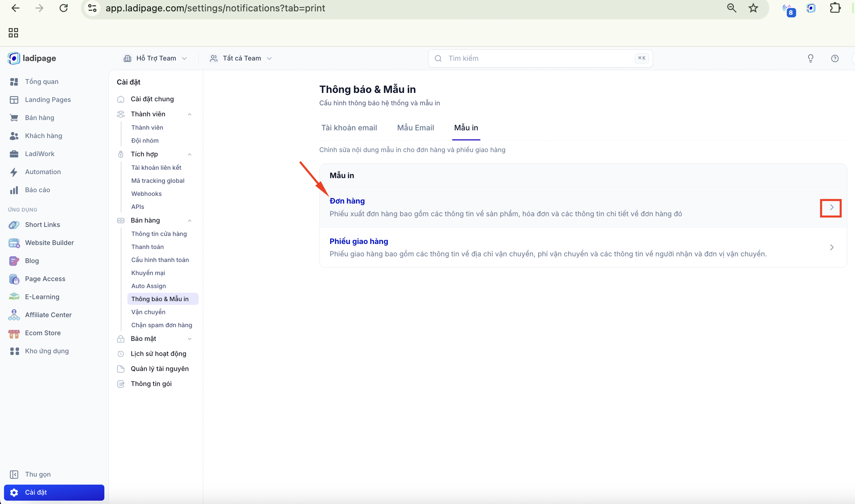Screen dimensions: 855x504
Task: Click the browser address bar URL
Action: click(x=215, y=8)
